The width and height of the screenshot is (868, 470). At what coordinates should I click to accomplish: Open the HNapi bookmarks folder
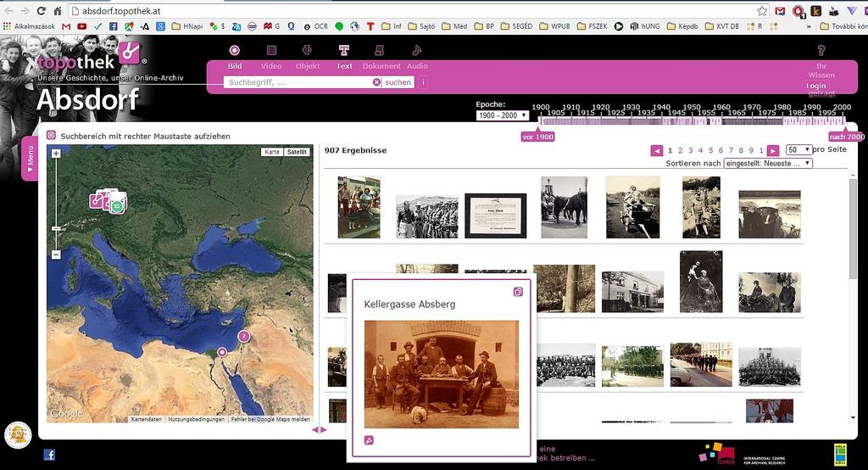click(187, 26)
